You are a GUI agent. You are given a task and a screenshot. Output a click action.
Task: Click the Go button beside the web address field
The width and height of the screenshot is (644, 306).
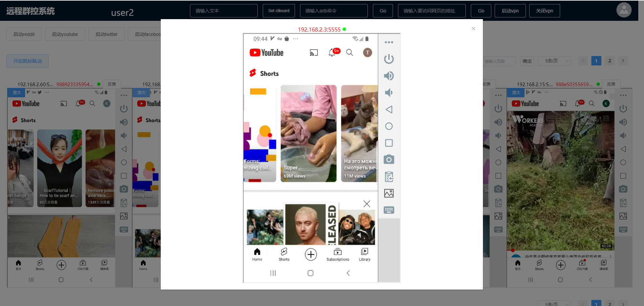[481, 11]
